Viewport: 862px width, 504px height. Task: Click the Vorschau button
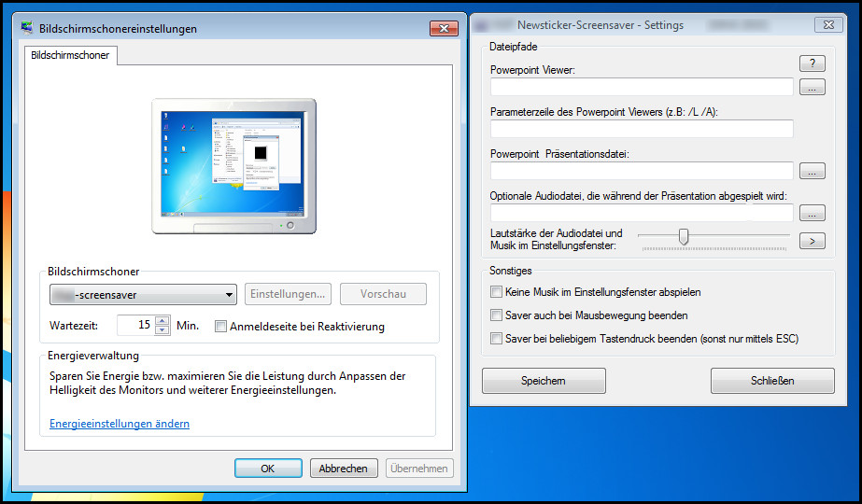coord(383,294)
